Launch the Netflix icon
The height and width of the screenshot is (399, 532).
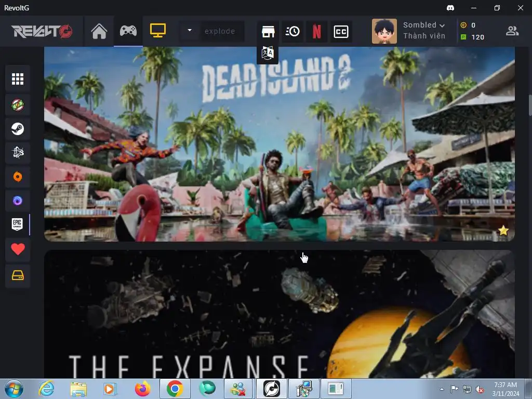316,32
